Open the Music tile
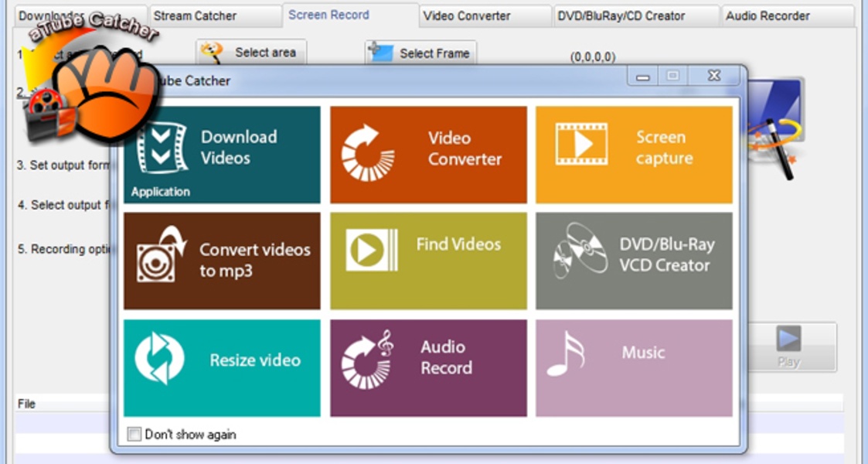This screenshot has width=868, height=464. (x=634, y=368)
